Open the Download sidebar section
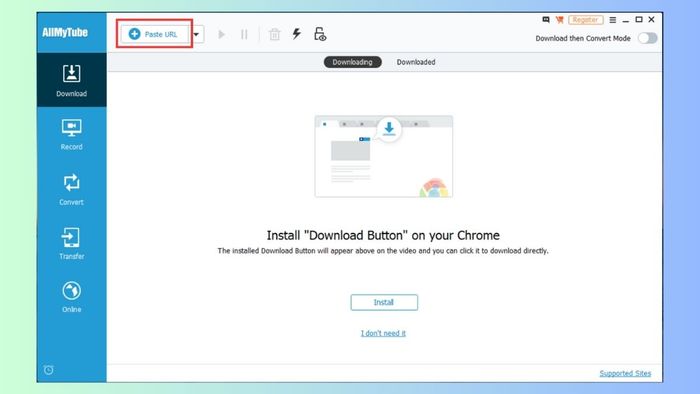The width and height of the screenshot is (700, 394). pyautogui.click(x=71, y=80)
